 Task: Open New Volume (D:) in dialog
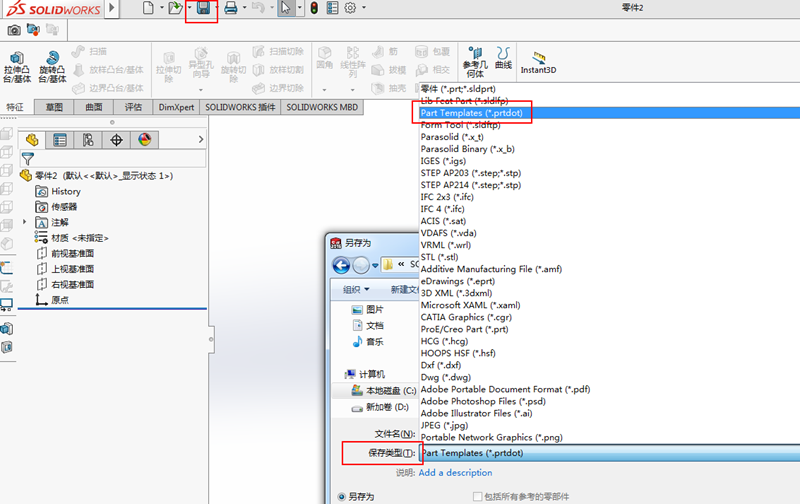point(380,407)
